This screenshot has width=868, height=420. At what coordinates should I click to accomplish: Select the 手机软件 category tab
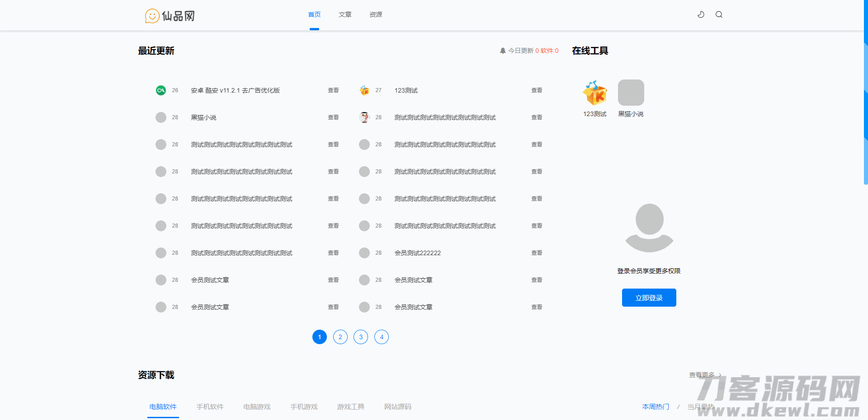[x=210, y=407]
